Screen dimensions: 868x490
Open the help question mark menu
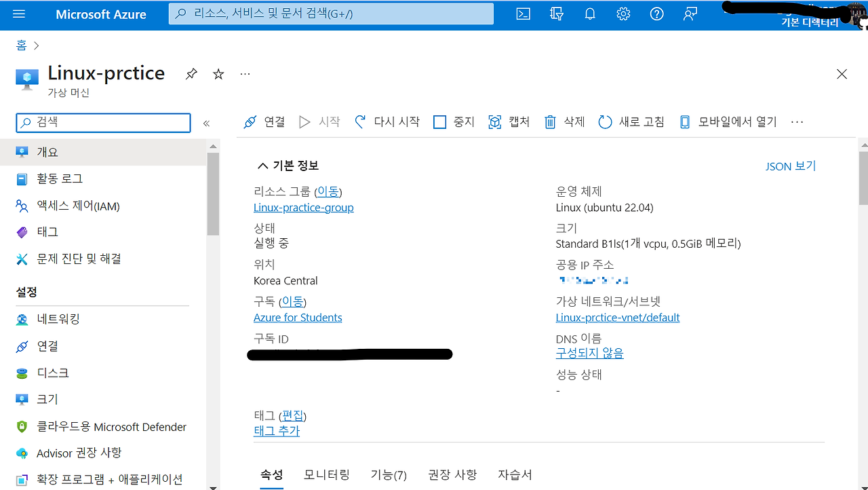coord(656,14)
